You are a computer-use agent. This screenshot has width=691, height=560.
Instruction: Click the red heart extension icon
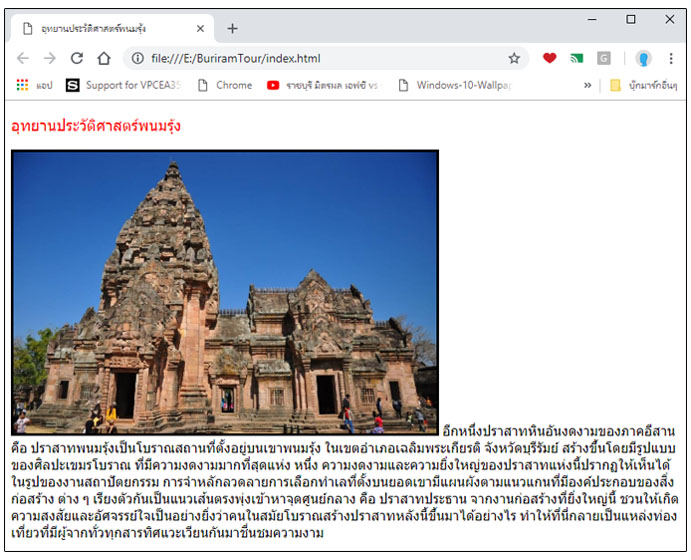click(x=549, y=59)
